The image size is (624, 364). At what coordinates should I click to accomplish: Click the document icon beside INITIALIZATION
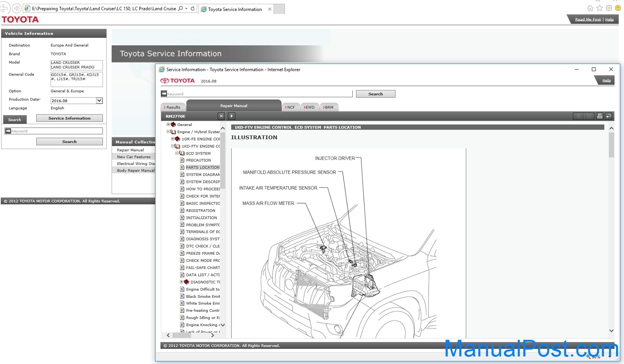[x=182, y=218]
